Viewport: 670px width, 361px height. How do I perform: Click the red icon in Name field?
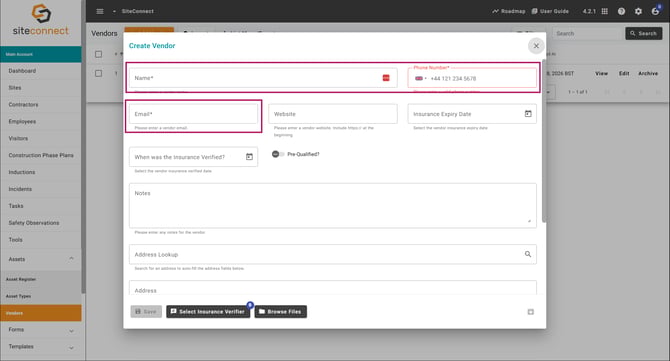tap(386, 78)
